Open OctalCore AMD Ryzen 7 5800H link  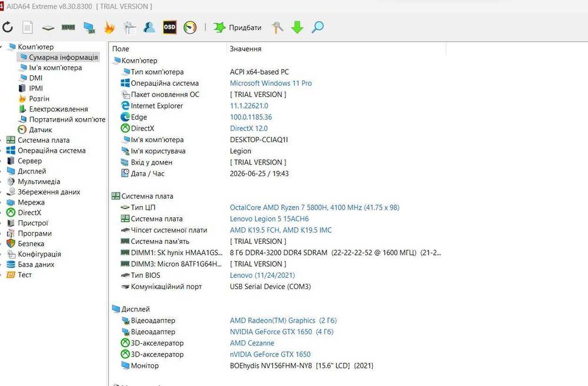tap(315, 207)
